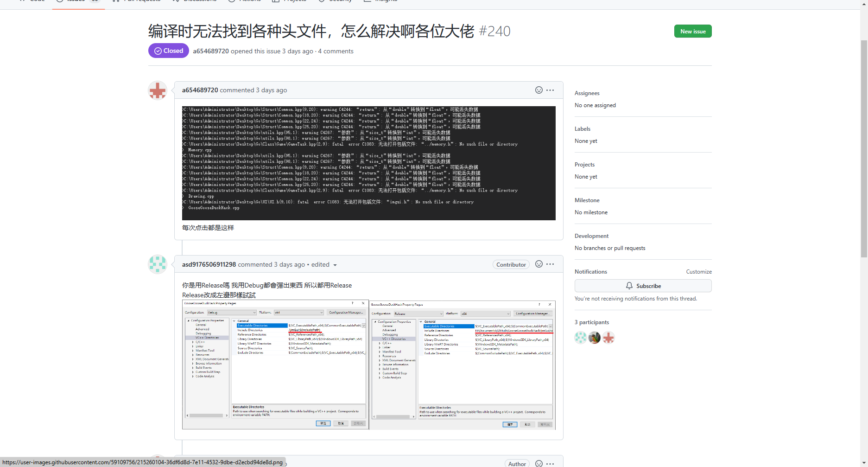The height and width of the screenshot is (467, 868).
Task: Click 'You're not receiving notifications' notice text
Action: tap(636, 299)
